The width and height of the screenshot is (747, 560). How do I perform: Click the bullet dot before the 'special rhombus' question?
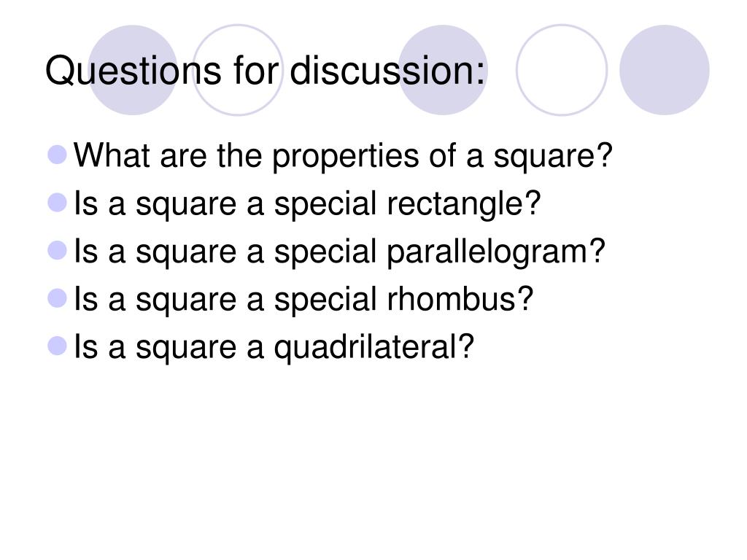(x=58, y=298)
